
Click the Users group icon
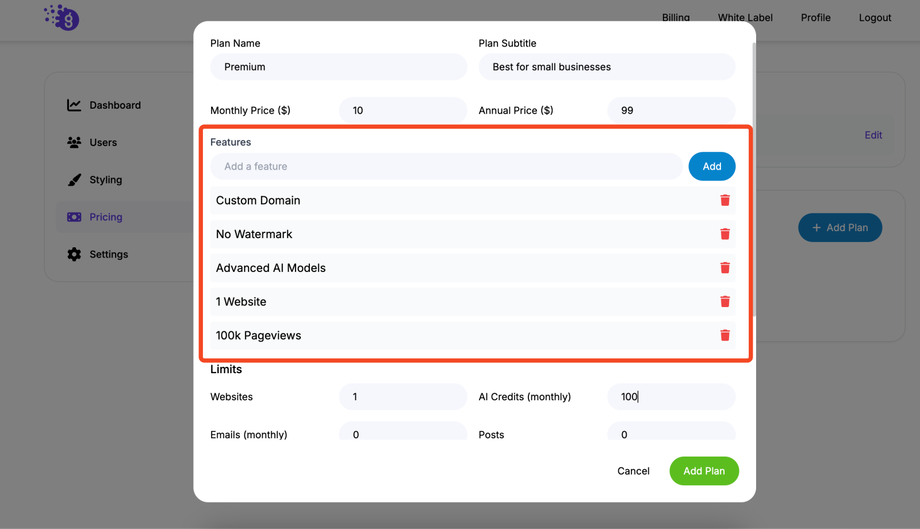[74, 143]
